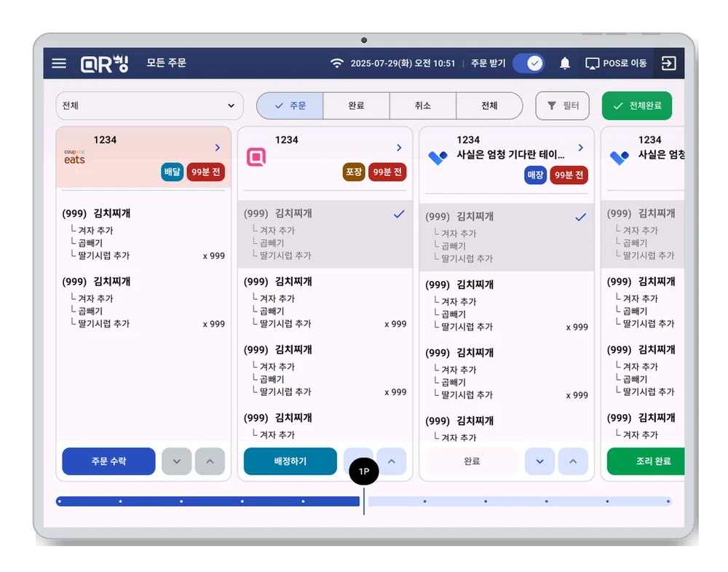Click 99분 전 badge on Coupang Eats card
This screenshot has height=572, width=728.
(206, 172)
